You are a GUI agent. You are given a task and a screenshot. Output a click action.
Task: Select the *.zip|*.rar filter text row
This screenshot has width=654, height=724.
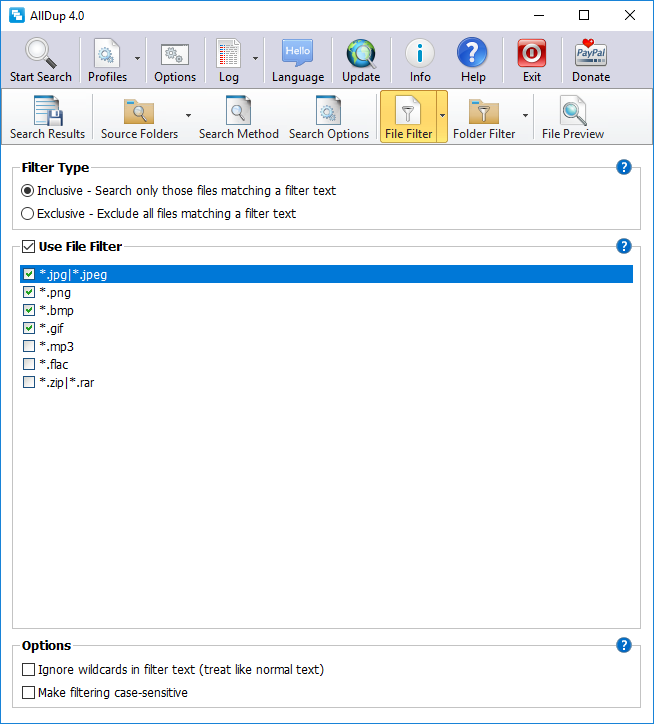67,383
